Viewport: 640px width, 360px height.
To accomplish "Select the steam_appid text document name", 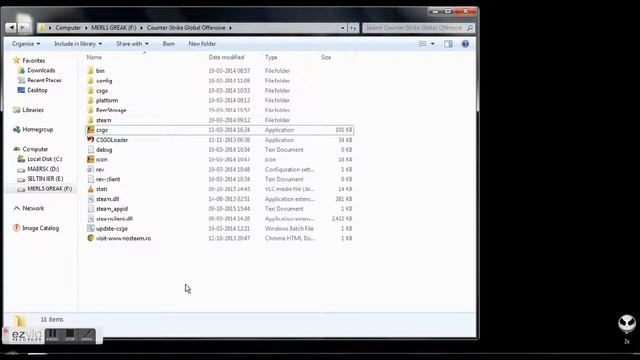I will (112, 209).
